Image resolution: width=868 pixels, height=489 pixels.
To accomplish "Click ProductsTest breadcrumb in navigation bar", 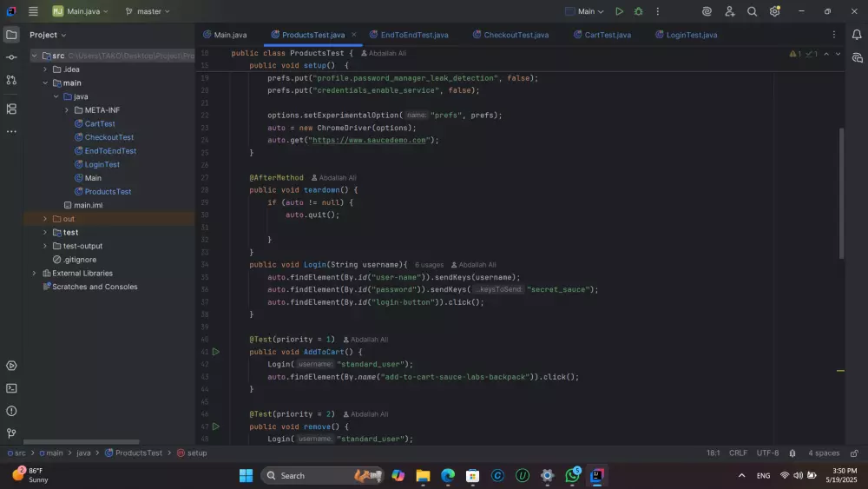I will pos(134,453).
